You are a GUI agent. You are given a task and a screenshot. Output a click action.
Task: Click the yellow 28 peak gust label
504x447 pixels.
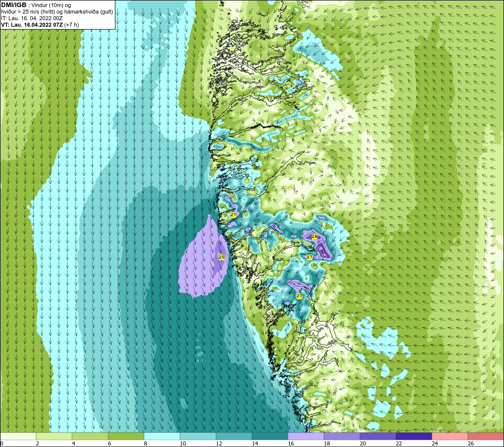(314, 236)
